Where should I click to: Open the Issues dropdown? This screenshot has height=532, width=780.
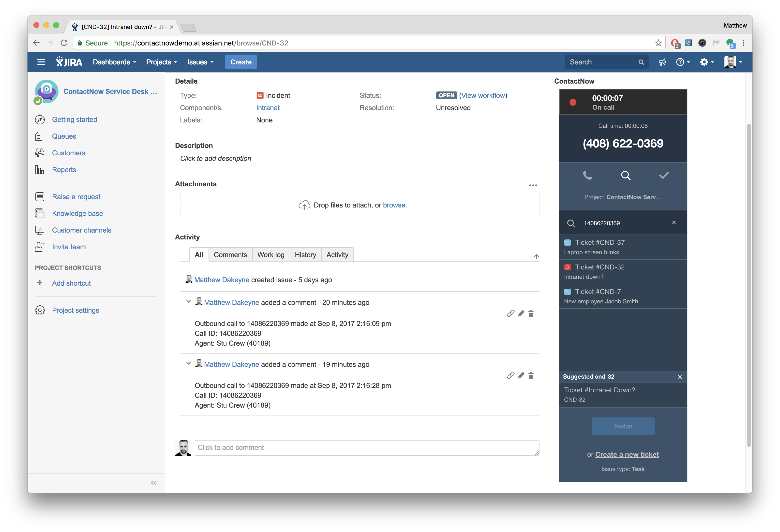click(x=200, y=62)
